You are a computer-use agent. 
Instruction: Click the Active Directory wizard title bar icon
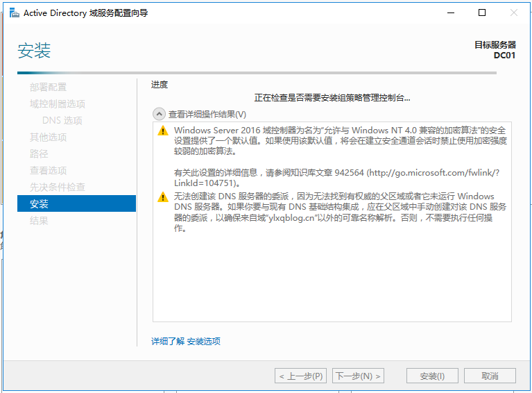coord(15,13)
